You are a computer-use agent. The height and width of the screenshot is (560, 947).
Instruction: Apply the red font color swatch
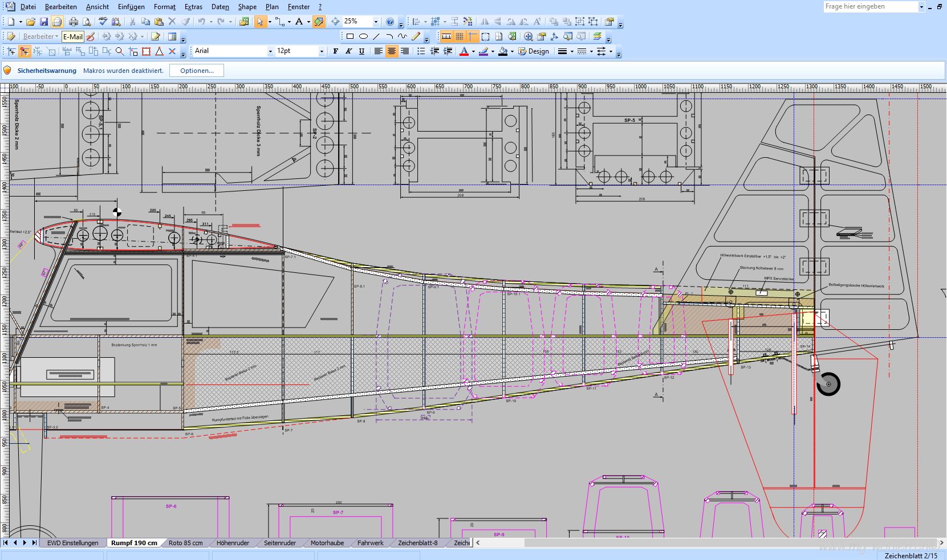[x=464, y=51]
